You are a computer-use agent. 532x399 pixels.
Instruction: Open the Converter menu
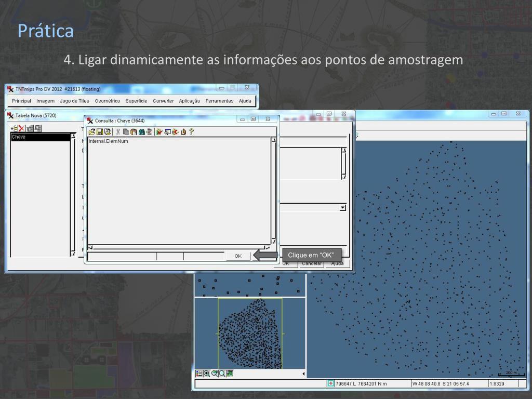pyautogui.click(x=163, y=101)
